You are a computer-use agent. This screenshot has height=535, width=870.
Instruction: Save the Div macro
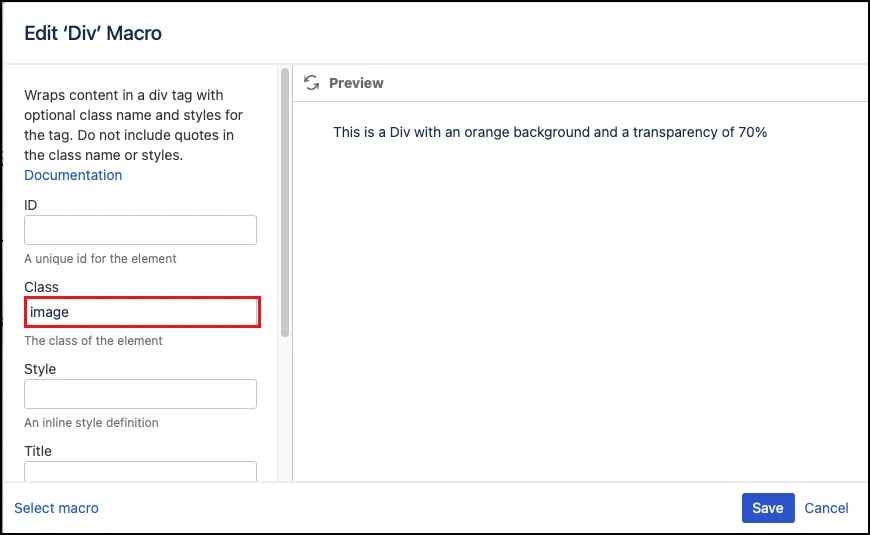pyautogui.click(x=768, y=508)
